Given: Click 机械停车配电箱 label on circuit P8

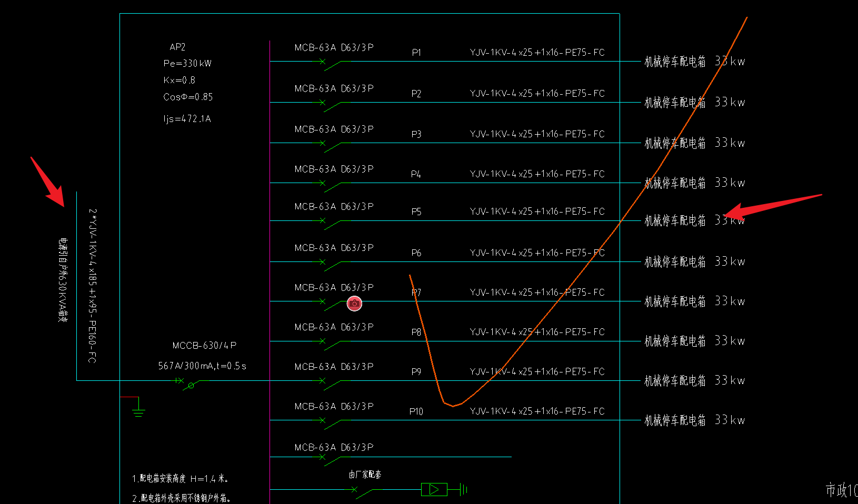Looking at the screenshot, I should (x=675, y=341).
